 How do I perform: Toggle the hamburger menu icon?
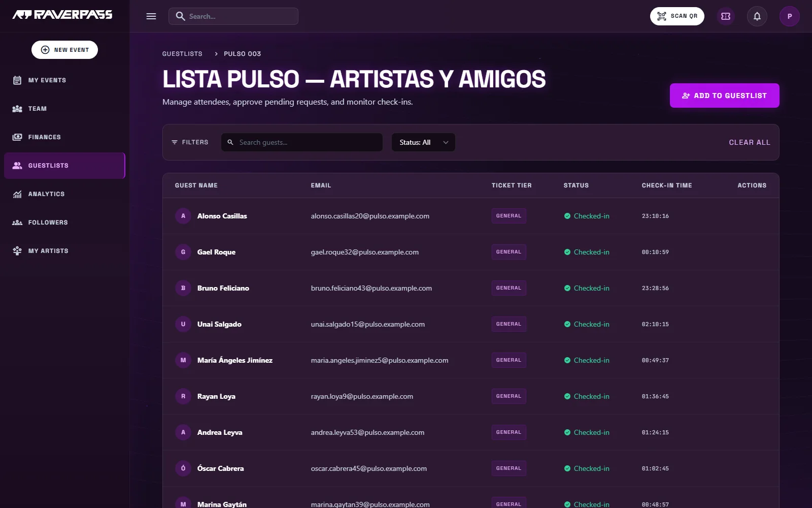pyautogui.click(x=151, y=16)
